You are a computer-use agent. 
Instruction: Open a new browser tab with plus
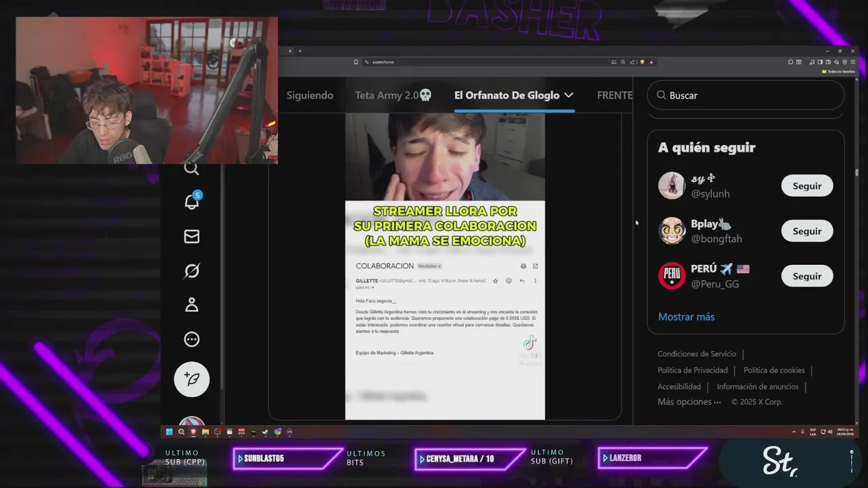pos(300,51)
